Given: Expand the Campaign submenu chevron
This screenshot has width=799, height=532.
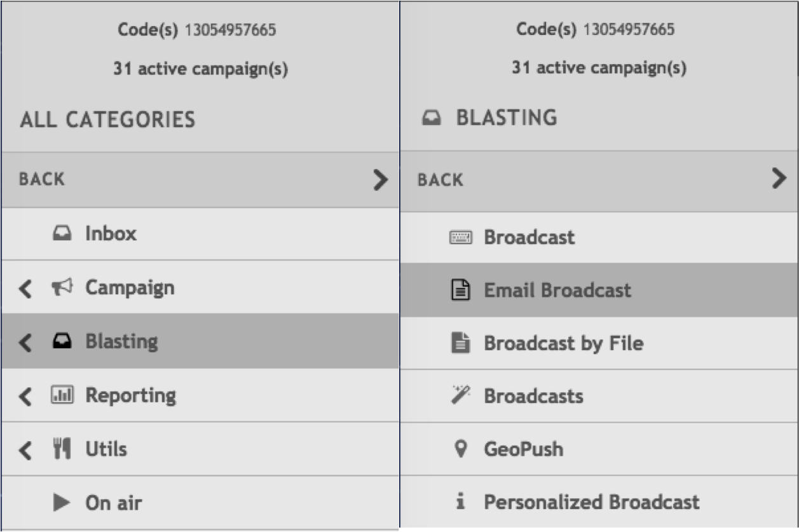Looking at the screenshot, I should (x=25, y=288).
